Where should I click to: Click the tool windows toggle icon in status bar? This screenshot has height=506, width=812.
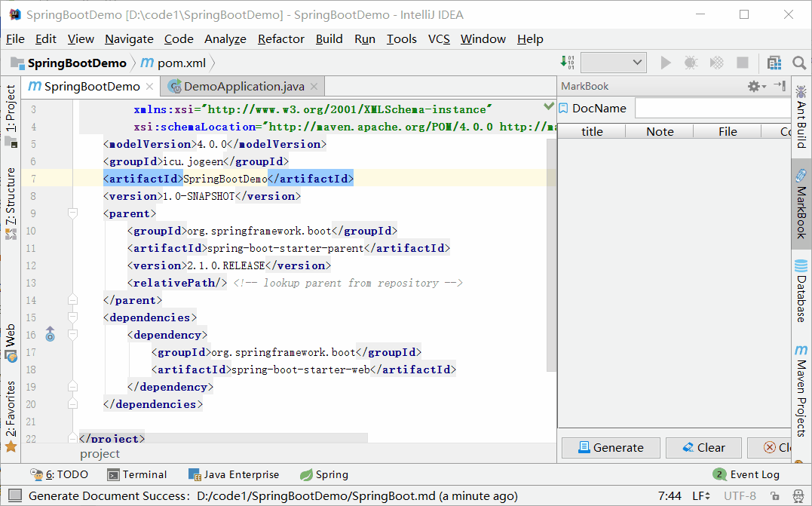coord(15,495)
